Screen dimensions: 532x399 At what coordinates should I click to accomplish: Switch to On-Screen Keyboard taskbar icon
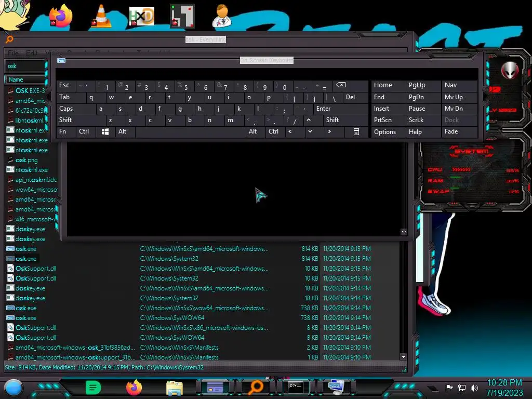(x=336, y=388)
